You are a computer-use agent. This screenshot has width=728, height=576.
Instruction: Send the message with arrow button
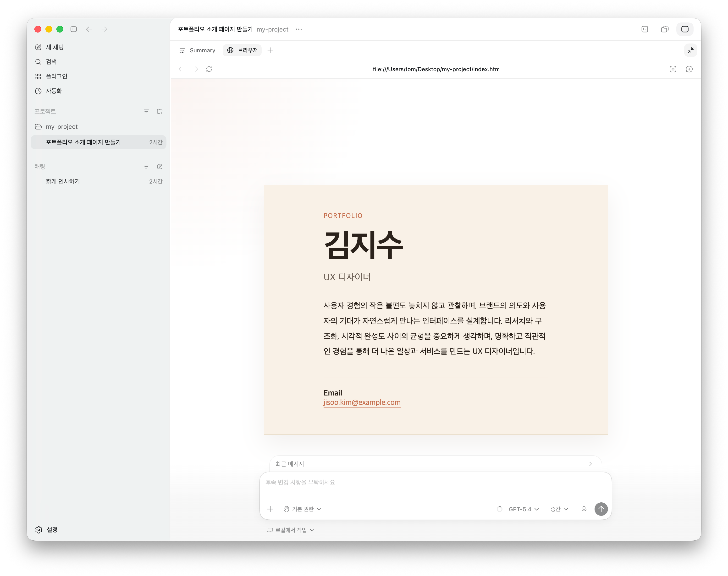601,509
